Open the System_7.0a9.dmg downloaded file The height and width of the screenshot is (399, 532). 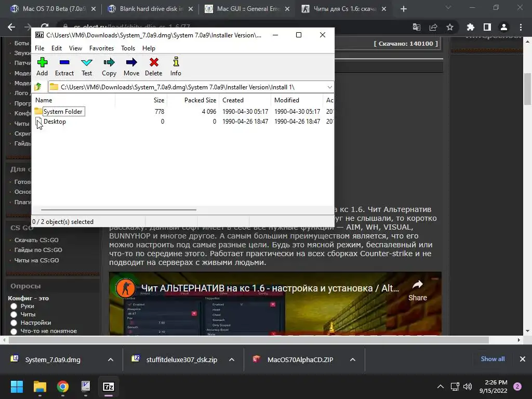pos(52,360)
